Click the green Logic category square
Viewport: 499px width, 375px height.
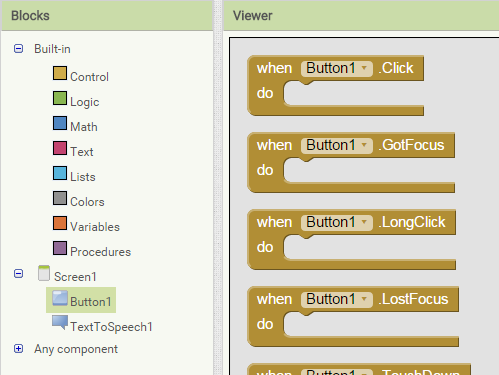pos(60,98)
